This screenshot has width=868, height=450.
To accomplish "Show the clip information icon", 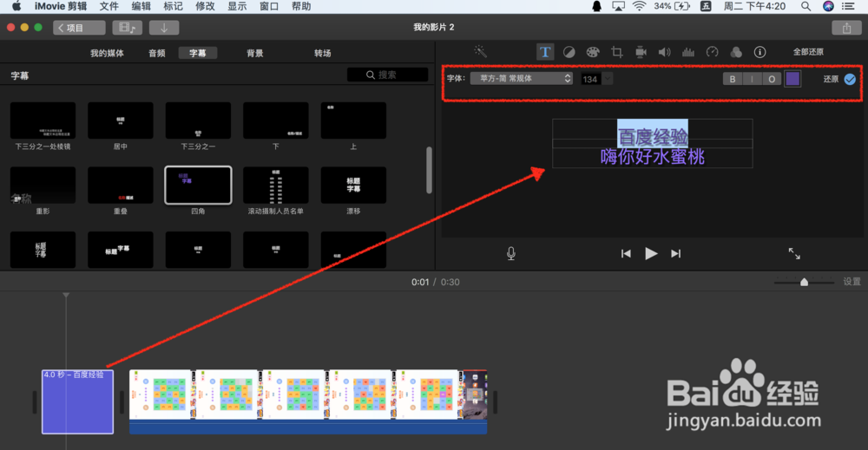I will tap(760, 52).
